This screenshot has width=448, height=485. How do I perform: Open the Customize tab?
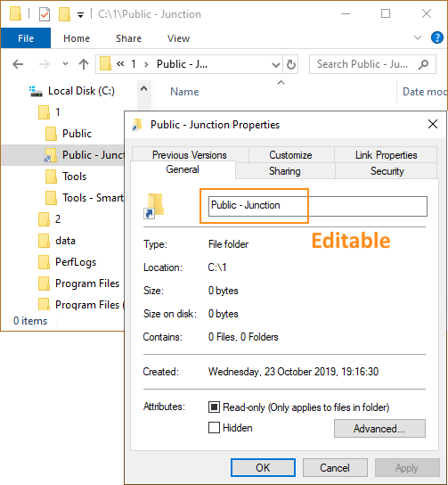(x=290, y=154)
